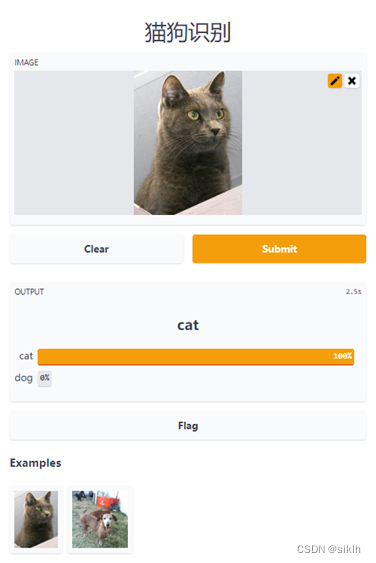Image resolution: width=376 pixels, height=563 pixels.
Task: Flag the current prediction result
Action: pyautogui.click(x=188, y=426)
